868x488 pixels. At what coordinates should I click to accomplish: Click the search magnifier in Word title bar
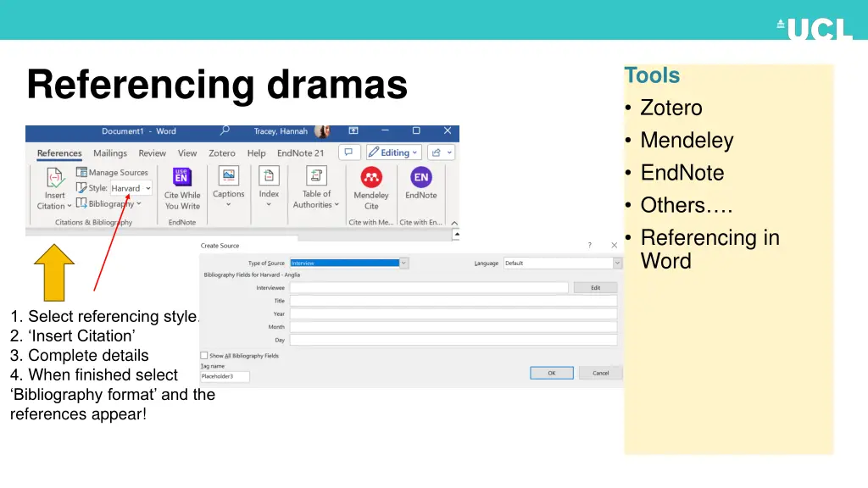[225, 130]
